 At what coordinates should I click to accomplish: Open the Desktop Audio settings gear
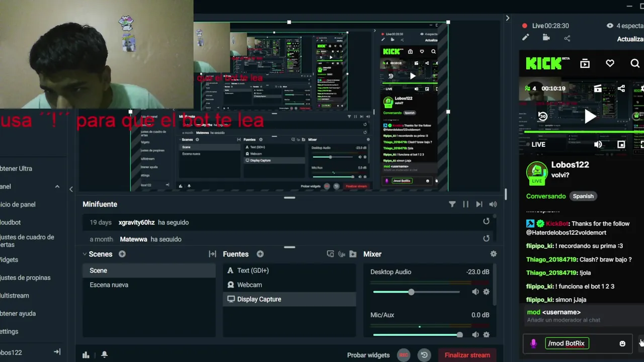click(486, 292)
